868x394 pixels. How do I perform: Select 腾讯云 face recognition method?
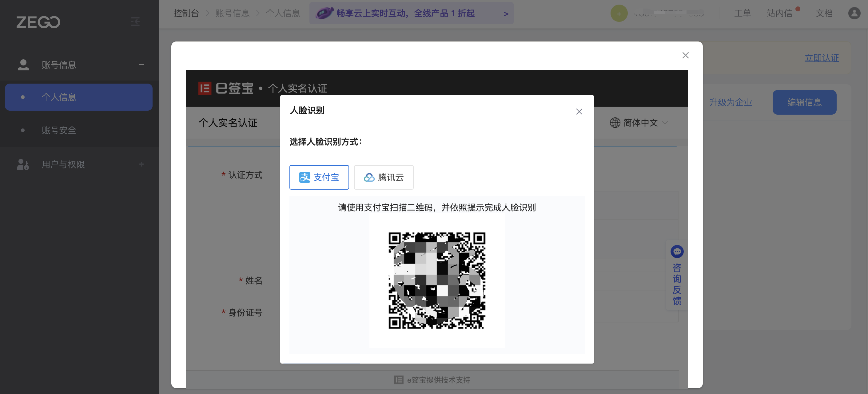point(384,177)
